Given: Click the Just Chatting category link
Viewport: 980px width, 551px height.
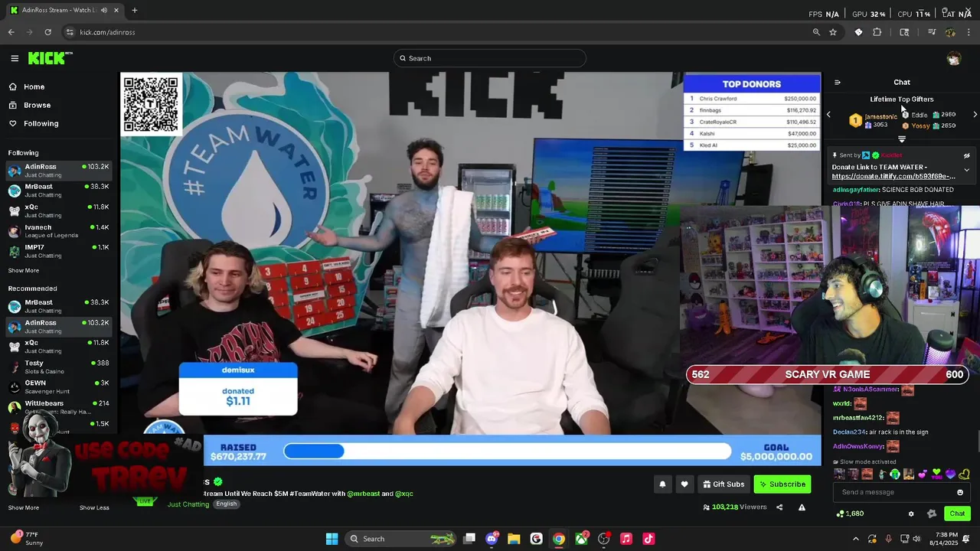Looking at the screenshot, I should pos(188,504).
